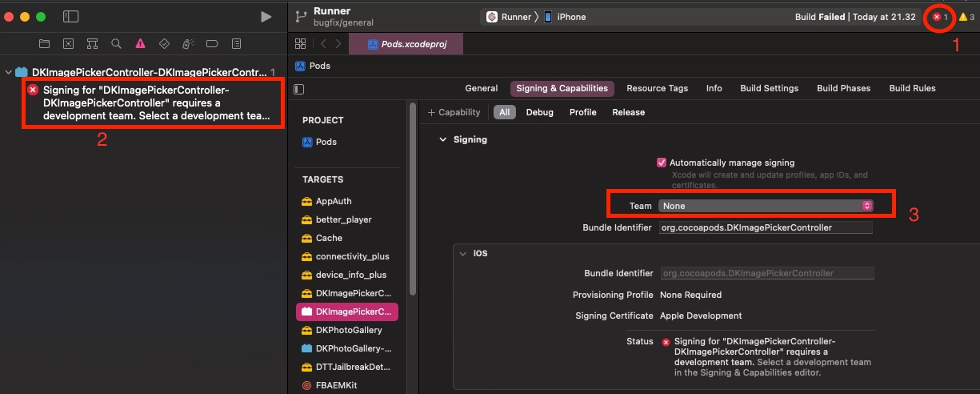
Task: Select the All configuration filter
Action: pos(504,112)
